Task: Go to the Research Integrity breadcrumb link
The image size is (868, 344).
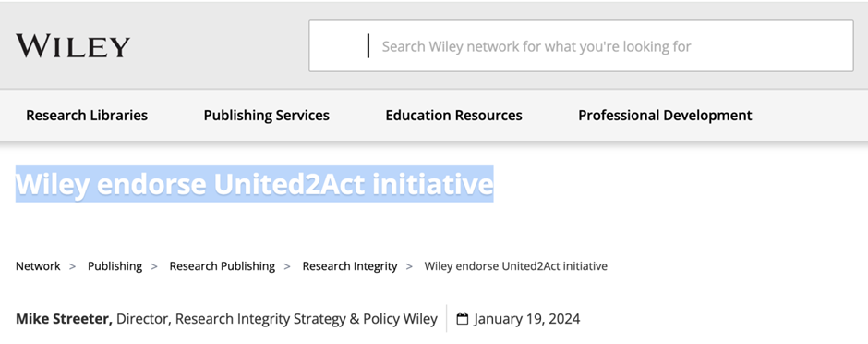Action: point(350,266)
